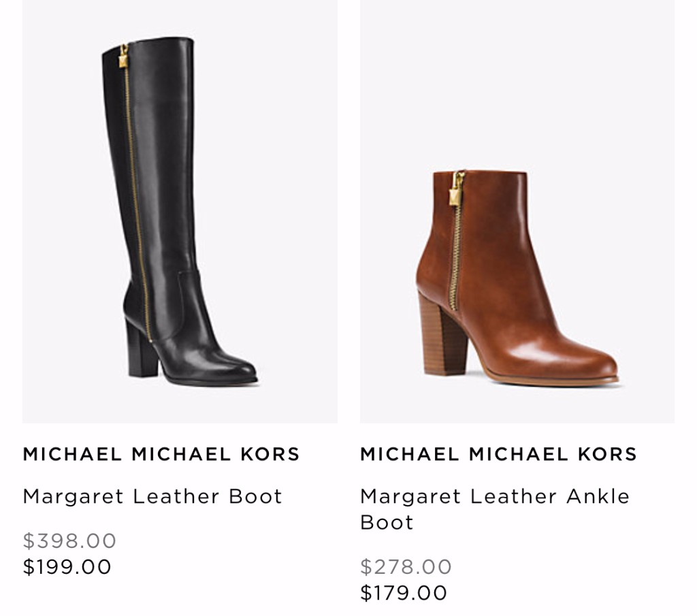Screen dimensions: 697x616
Task: Open the Margaret Leather Ankle Boot product title
Action: point(495,509)
